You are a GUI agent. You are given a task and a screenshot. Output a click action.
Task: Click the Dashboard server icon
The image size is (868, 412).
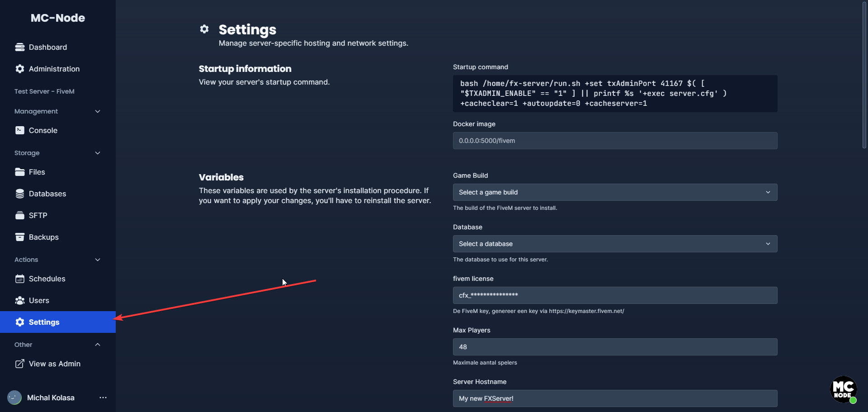[19, 47]
